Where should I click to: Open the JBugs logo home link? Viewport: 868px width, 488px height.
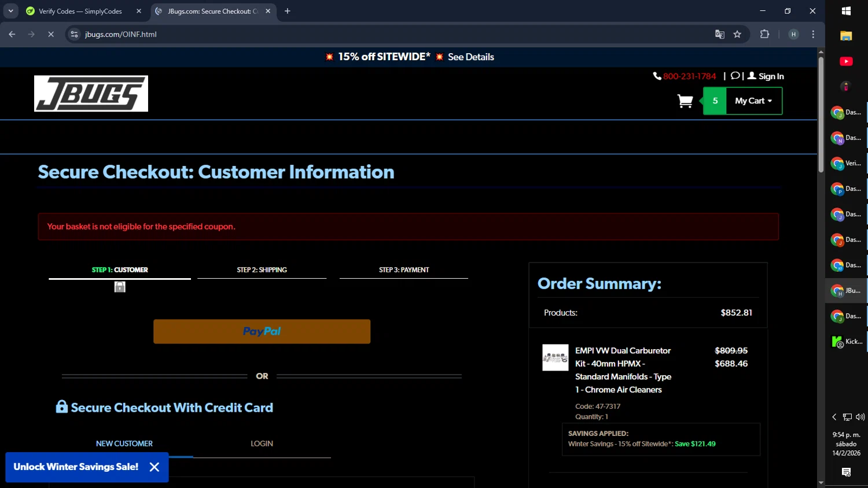[x=91, y=93]
